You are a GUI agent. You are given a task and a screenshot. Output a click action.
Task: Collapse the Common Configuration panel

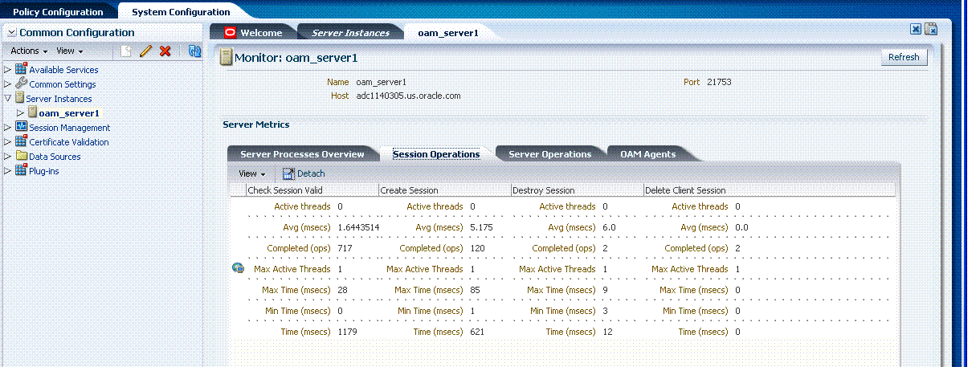click(x=11, y=32)
